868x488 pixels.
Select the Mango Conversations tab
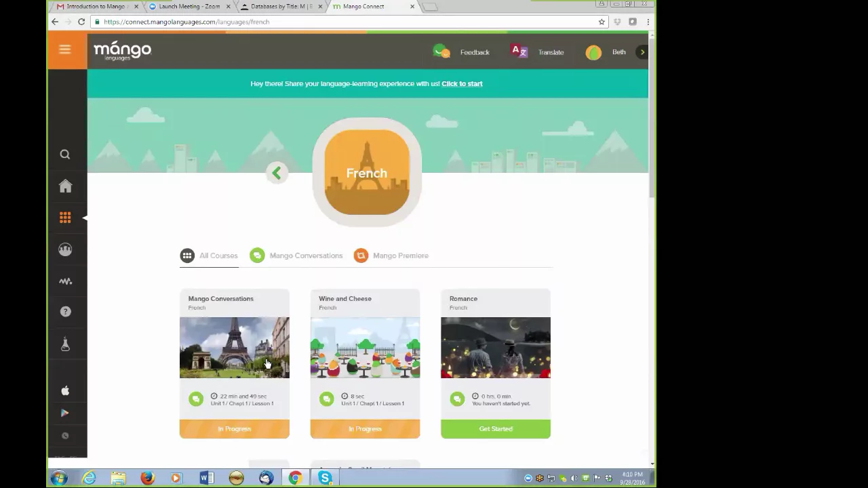click(296, 256)
